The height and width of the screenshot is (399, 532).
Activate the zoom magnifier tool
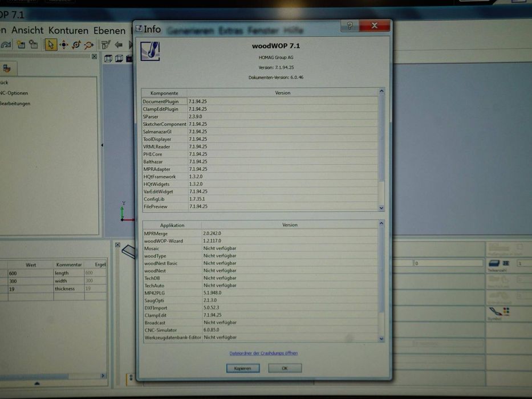[x=89, y=45]
